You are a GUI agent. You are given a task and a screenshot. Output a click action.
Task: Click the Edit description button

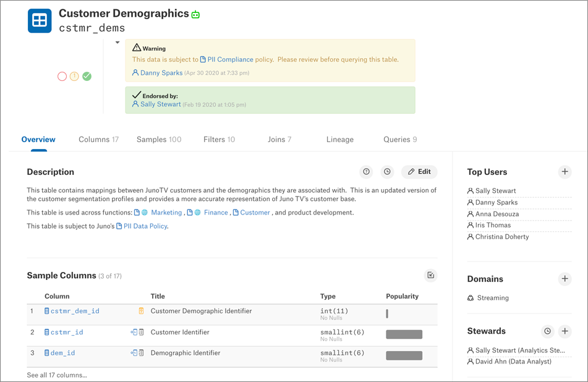(x=419, y=172)
